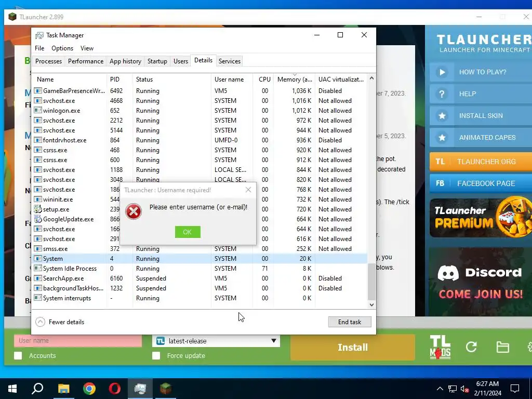
Task: Open the View menu in Task Manager
Action: [87, 48]
